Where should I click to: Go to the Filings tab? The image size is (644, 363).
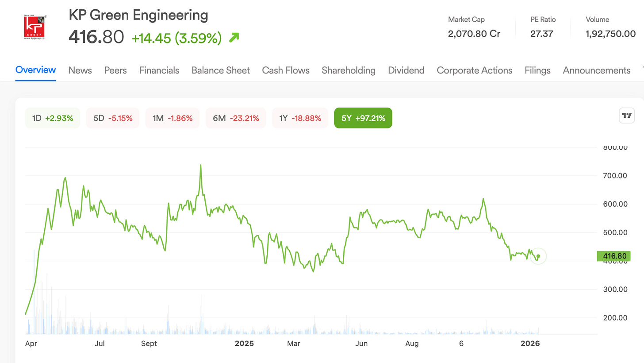[x=537, y=70]
